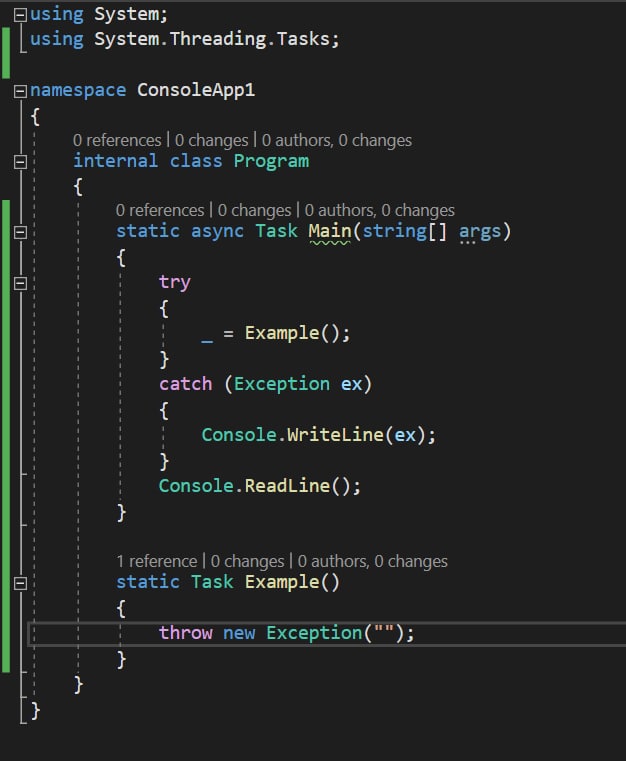The image size is (626, 761).
Task: Open '0 authors, 0 changes' above class Program
Action: tap(337, 140)
